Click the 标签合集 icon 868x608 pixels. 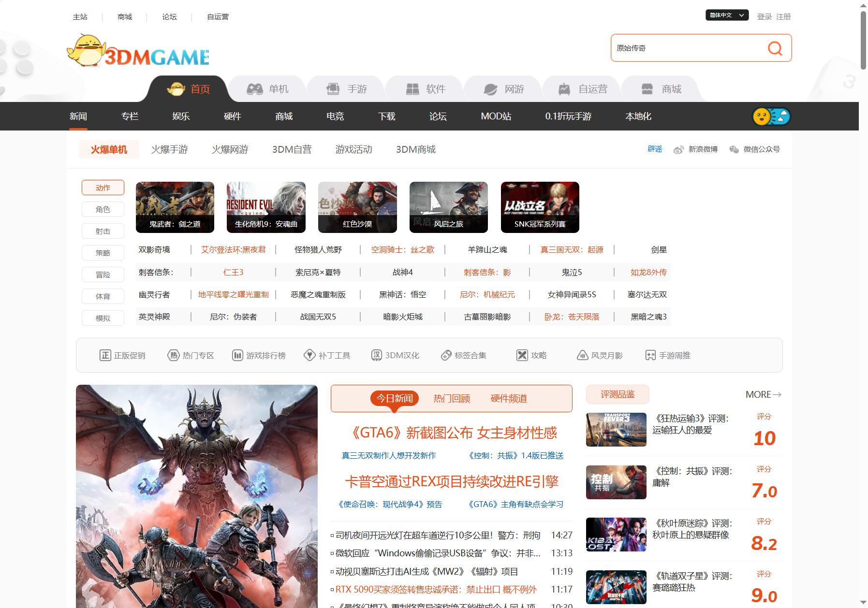[x=446, y=355]
